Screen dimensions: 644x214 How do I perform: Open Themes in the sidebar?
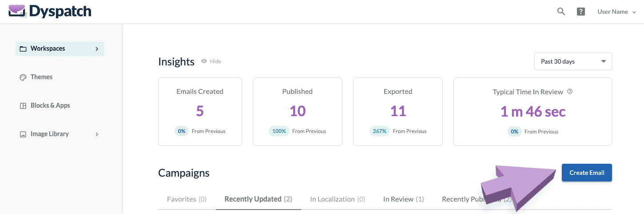[x=41, y=77]
